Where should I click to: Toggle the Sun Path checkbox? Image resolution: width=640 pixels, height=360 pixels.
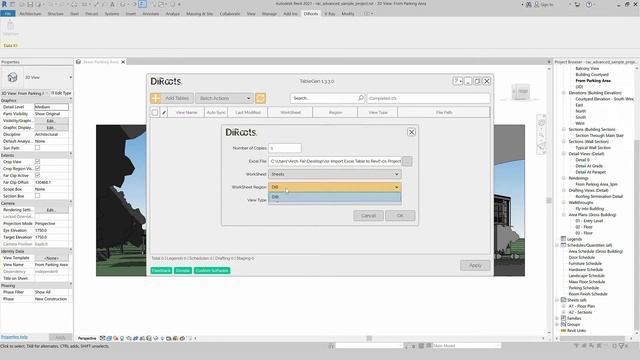point(38,148)
